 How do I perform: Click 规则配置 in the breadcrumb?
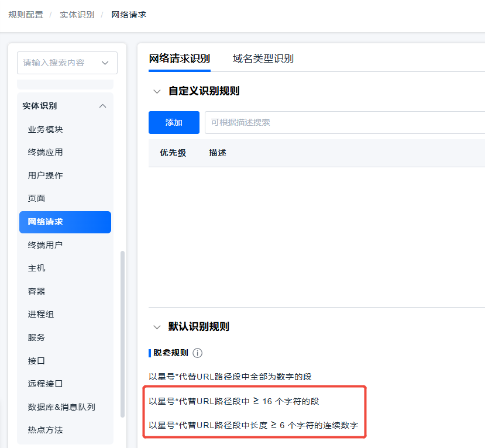(26, 15)
